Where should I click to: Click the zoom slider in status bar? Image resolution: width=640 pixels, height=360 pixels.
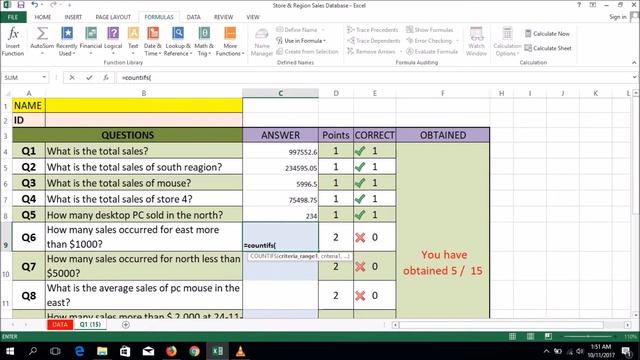tap(588, 336)
